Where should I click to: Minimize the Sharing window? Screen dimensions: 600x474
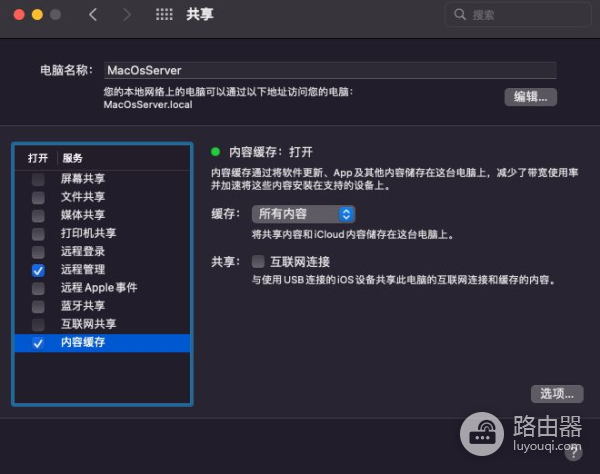coord(37,15)
